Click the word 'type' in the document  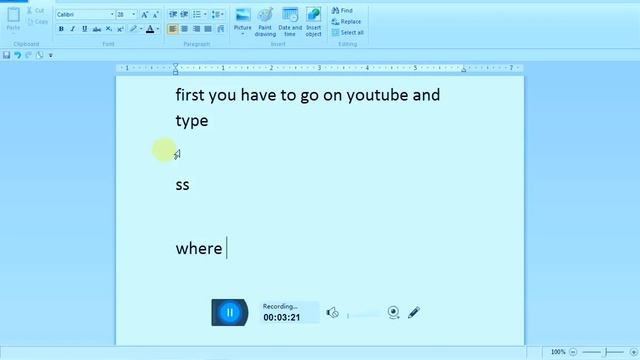(192, 121)
